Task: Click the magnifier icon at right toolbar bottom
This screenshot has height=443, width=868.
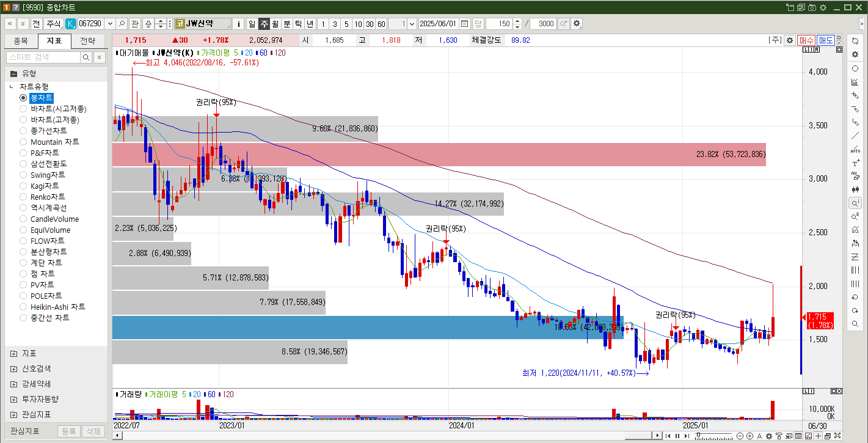Action: [855, 323]
